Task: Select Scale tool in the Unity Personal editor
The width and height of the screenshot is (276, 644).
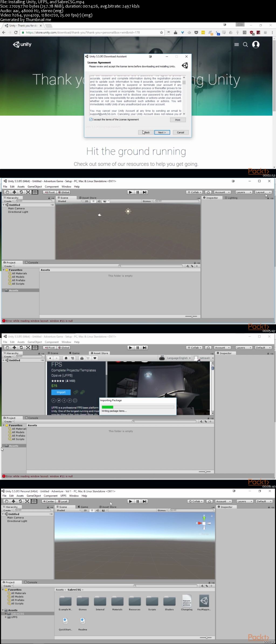Action: tap(27, 502)
